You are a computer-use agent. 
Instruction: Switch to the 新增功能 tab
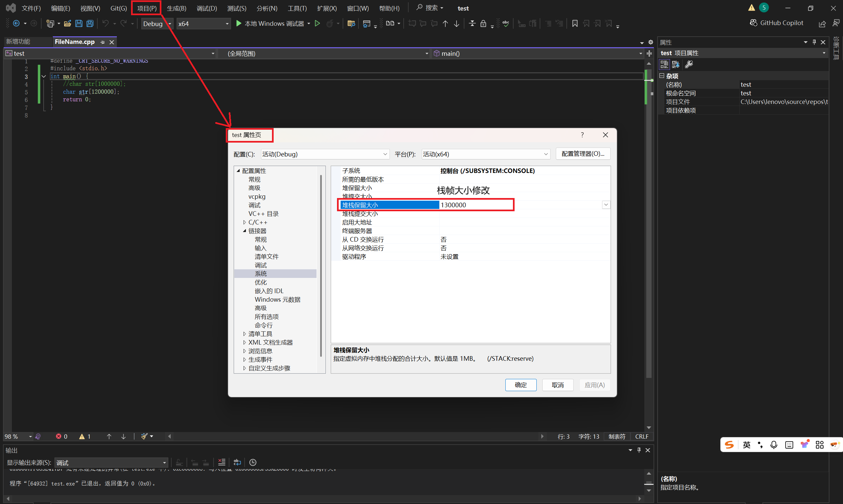coord(18,42)
